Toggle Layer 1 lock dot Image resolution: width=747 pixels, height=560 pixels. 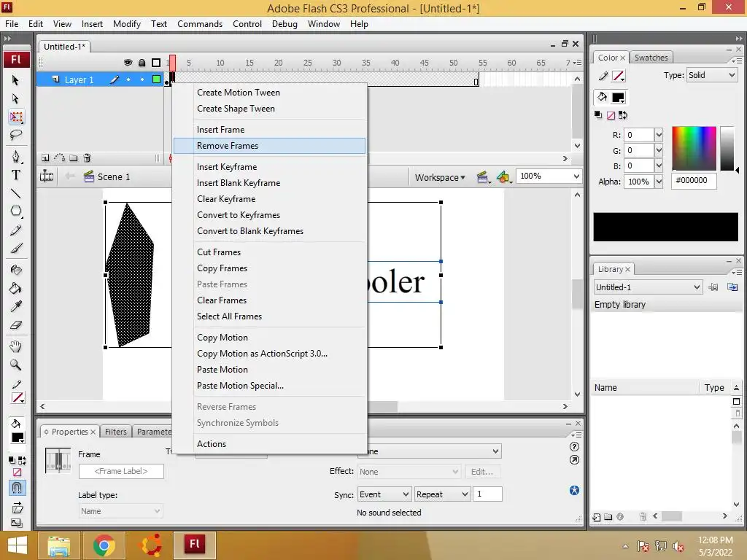click(x=142, y=79)
